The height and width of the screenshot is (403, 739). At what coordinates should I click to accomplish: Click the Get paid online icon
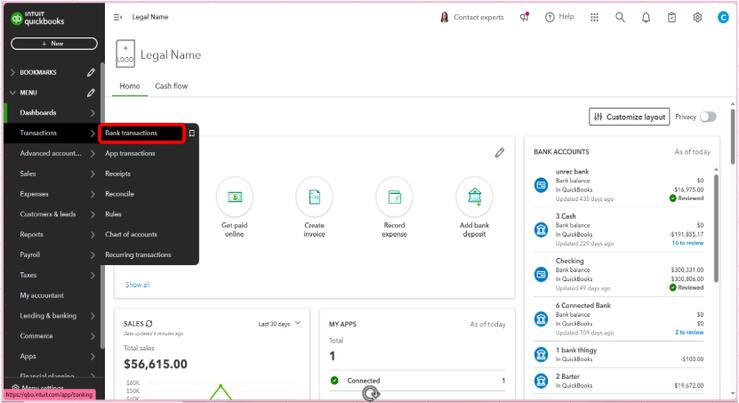click(x=234, y=196)
